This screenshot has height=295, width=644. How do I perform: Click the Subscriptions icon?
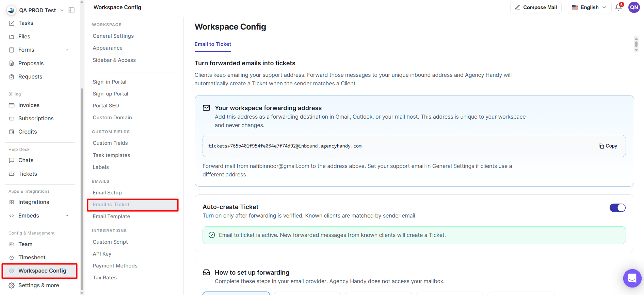(12, 119)
